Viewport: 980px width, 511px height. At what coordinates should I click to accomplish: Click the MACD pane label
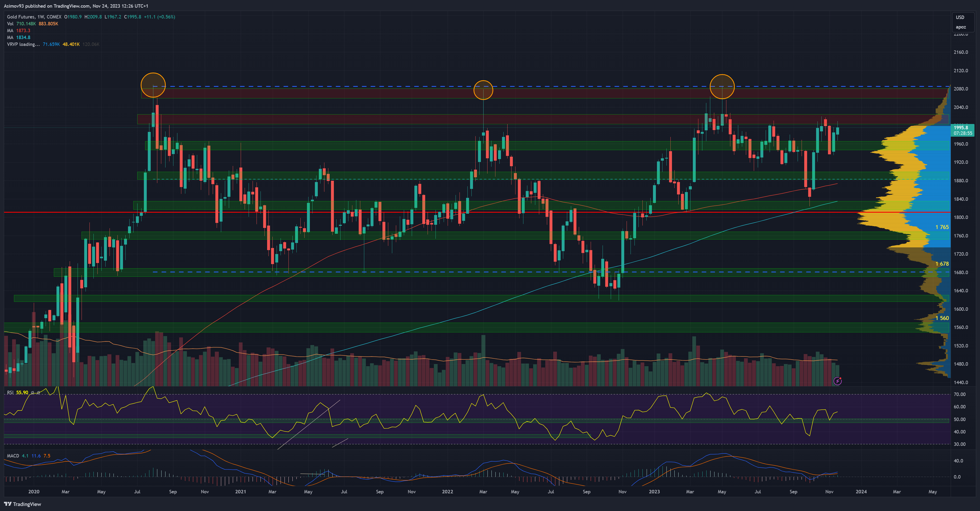(13, 456)
